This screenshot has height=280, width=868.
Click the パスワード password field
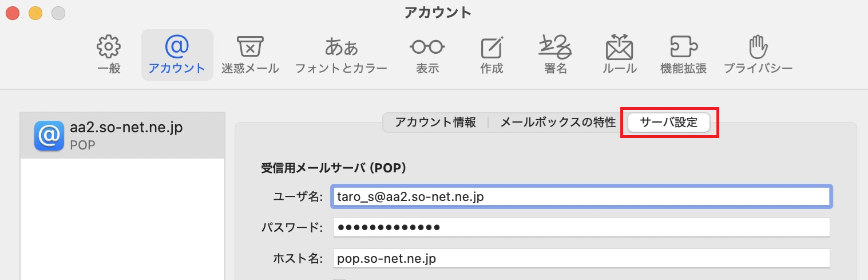(581, 227)
